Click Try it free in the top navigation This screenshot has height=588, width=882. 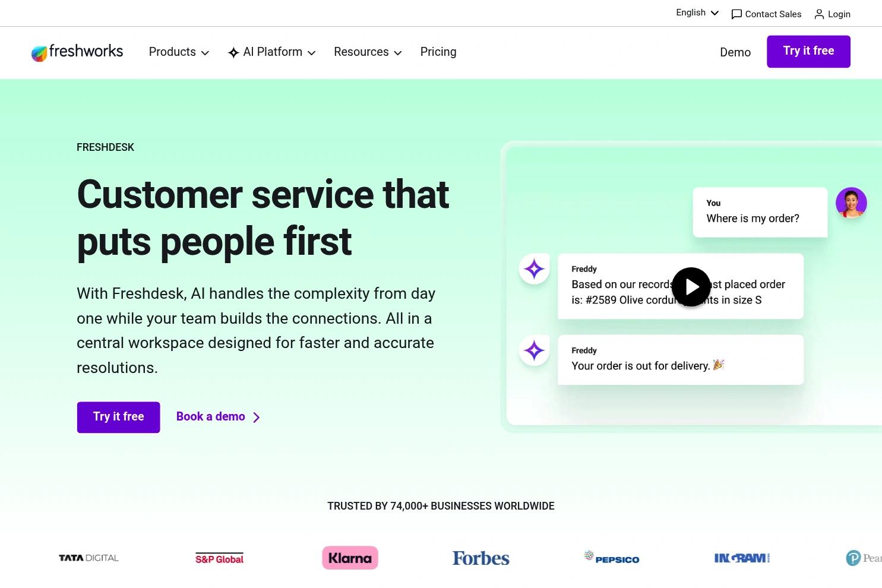pos(808,52)
